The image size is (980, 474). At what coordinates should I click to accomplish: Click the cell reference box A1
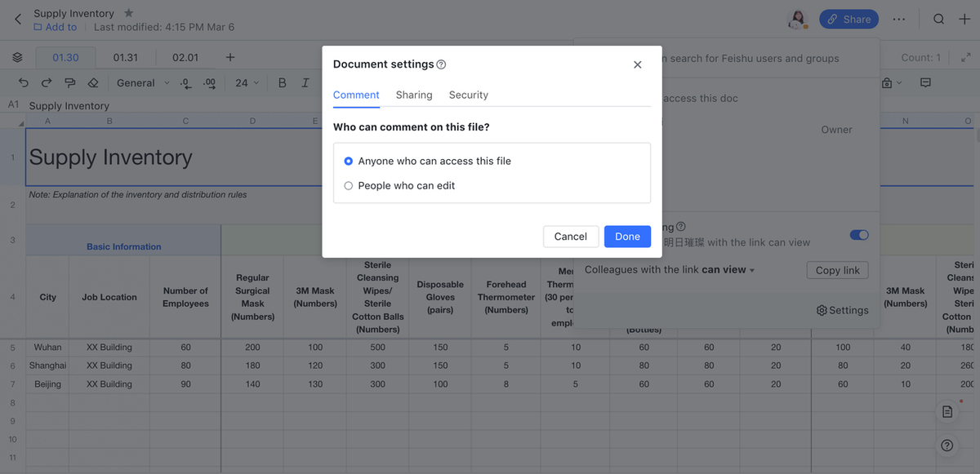tap(13, 105)
